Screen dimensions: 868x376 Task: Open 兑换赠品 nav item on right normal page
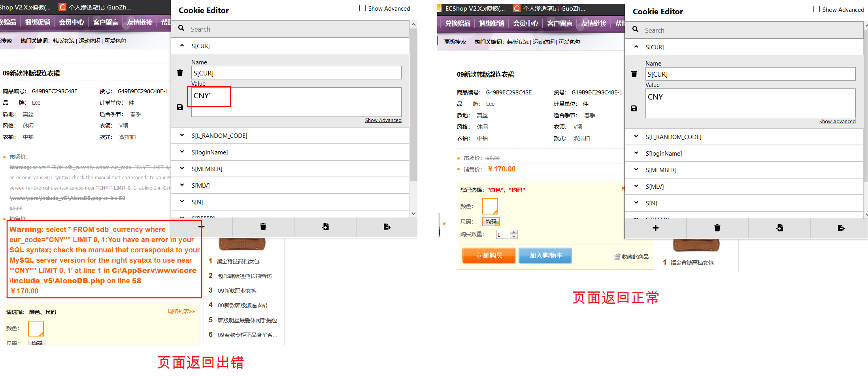tap(458, 23)
